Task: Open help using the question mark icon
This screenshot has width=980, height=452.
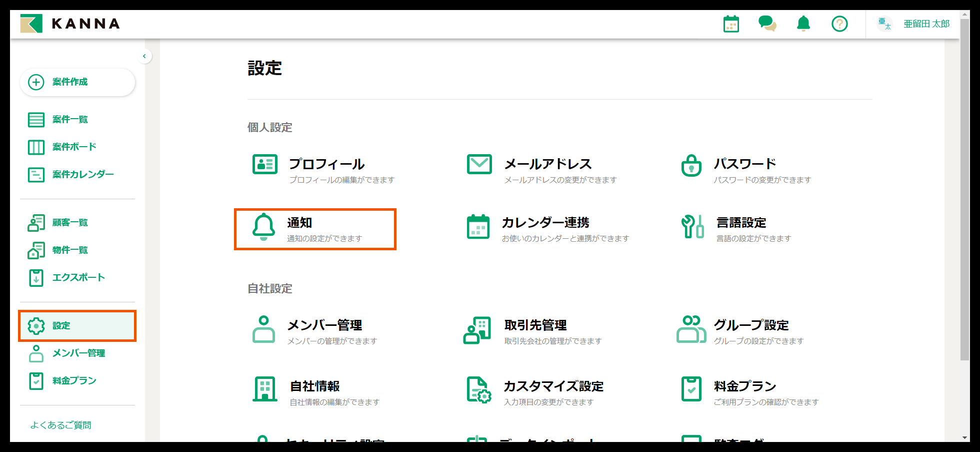Action: (839, 24)
